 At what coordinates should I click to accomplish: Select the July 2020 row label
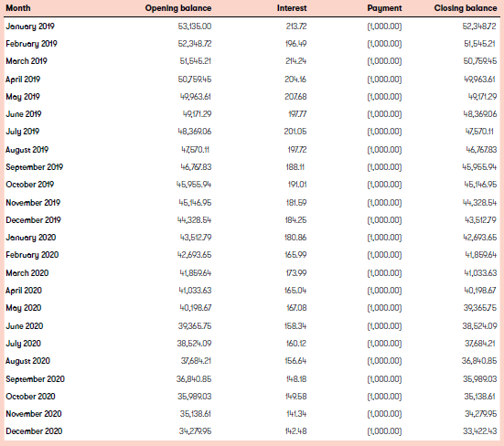coord(24,344)
